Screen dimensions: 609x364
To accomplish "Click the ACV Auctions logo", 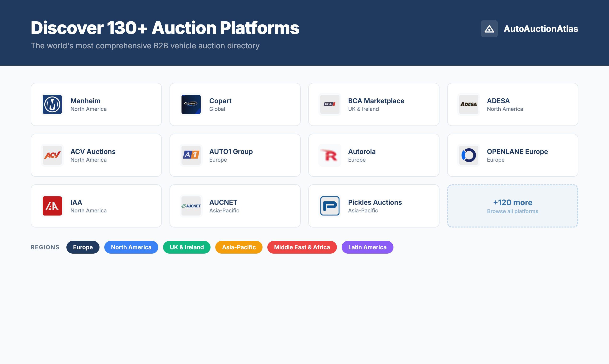I will click(x=52, y=155).
